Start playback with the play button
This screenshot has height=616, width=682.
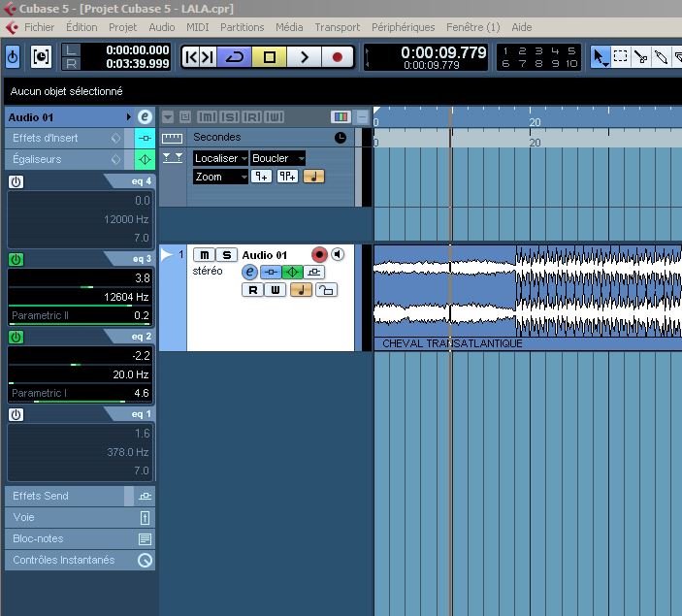[304, 57]
